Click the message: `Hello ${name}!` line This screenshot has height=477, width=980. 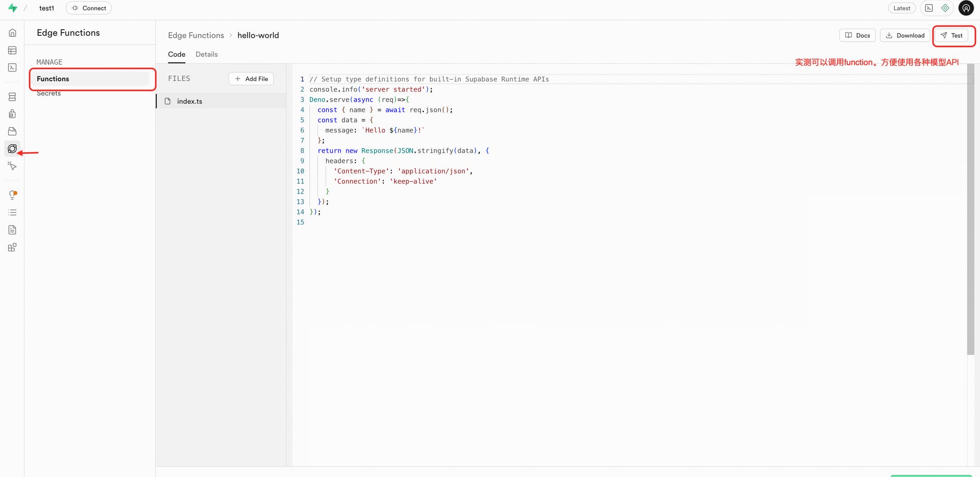[x=375, y=130]
